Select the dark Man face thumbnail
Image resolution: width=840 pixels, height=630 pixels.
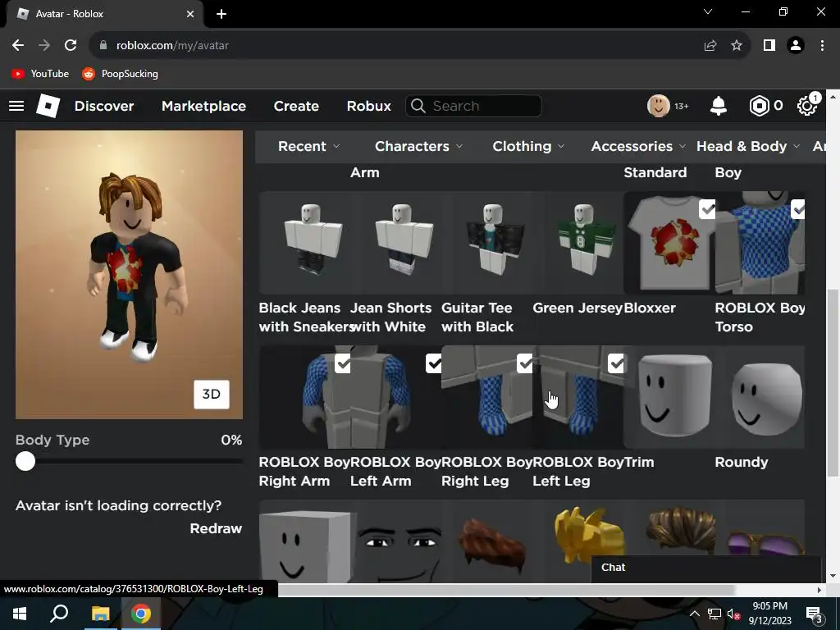tap(396, 541)
